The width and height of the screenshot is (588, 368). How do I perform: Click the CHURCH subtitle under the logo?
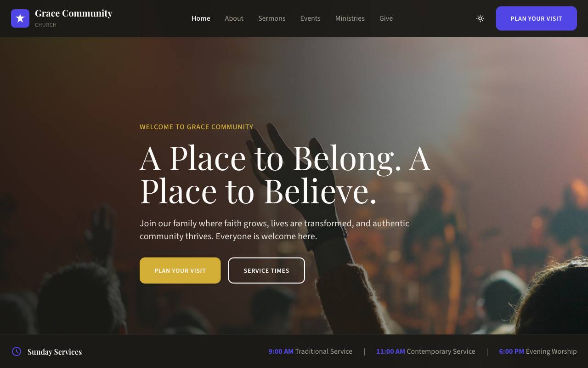[x=45, y=25]
